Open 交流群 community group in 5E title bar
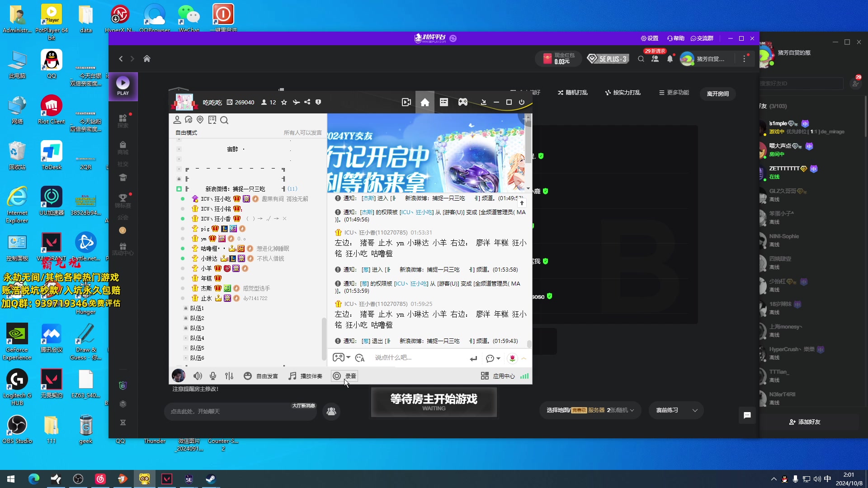This screenshot has width=868, height=488. pos(702,38)
